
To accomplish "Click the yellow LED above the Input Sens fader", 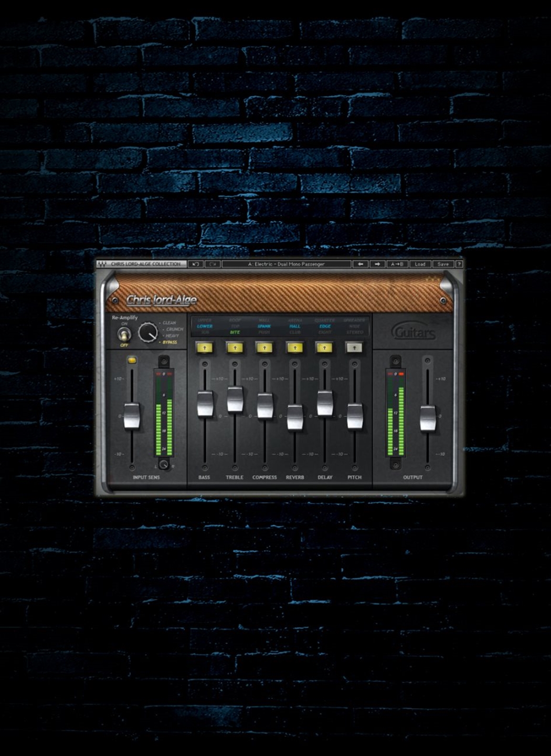I will [132, 360].
